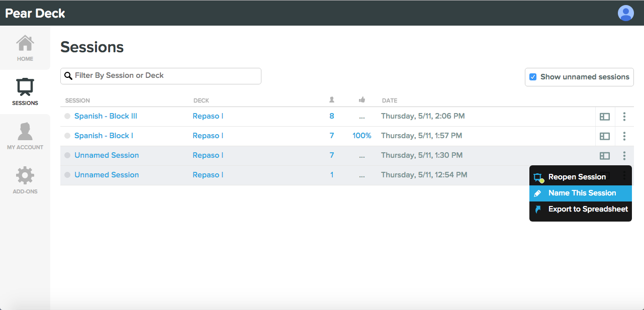Open the Spanish - Block I session
This screenshot has width=644, height=310.
point(104,136)
